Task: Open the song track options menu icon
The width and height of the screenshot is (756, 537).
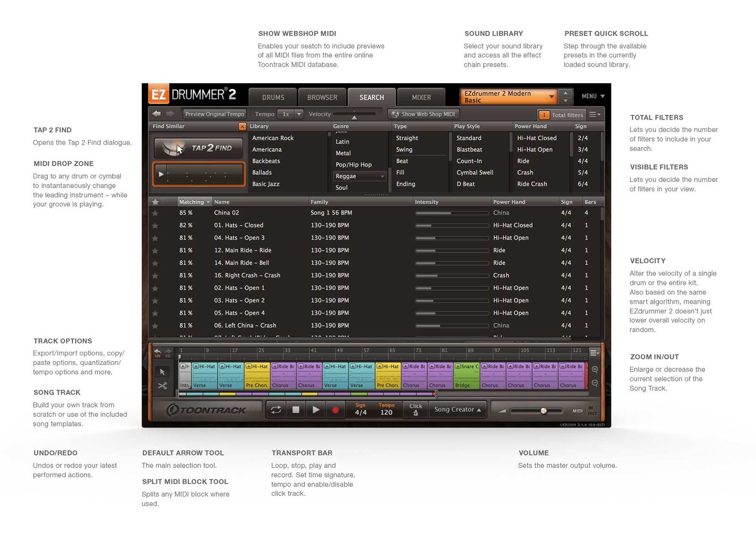Action: tap(594, 353)
